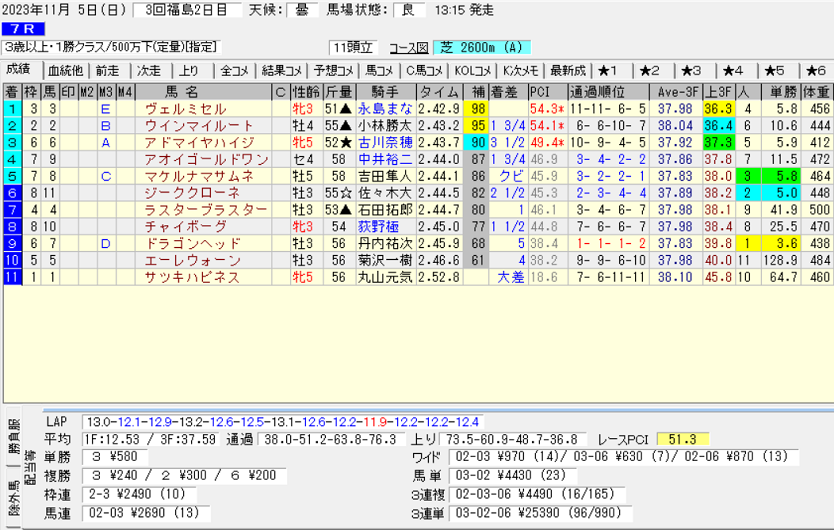
Task: Open the ★6 tab
Action: click(811, 71)
